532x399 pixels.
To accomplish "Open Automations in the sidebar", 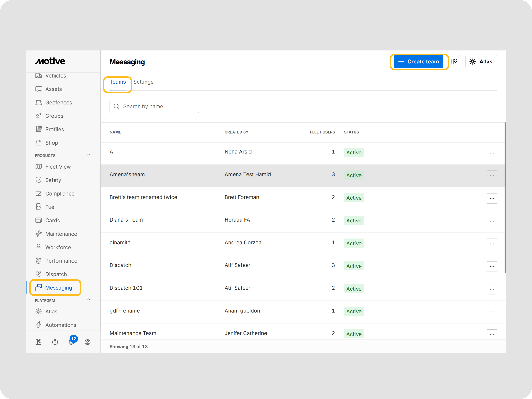I will coord(56,325).
